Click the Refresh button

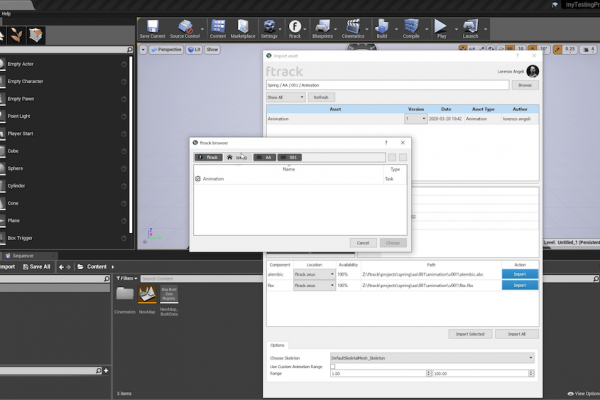coord(321,97)
